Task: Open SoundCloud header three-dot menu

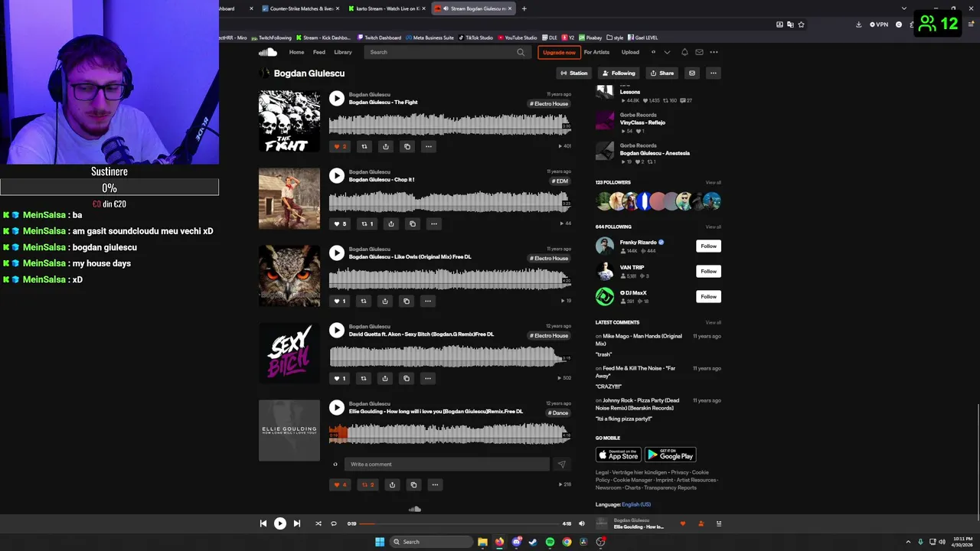Action: [x=714, y=52]
